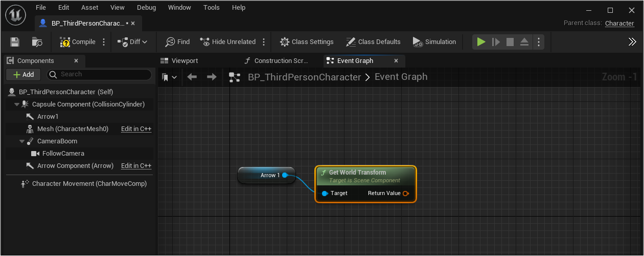Open the graph bookmarks dropdown

(169, 77)
